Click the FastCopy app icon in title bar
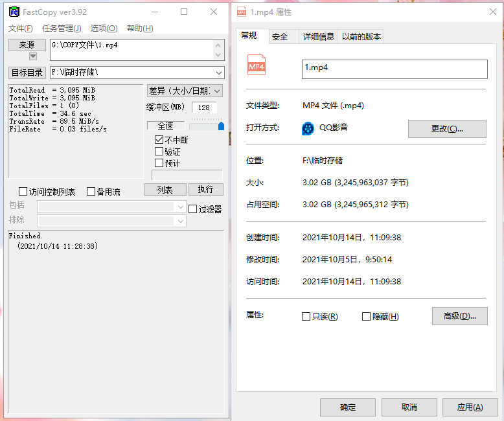Screen dimensions: 504x421 (14, 12)
